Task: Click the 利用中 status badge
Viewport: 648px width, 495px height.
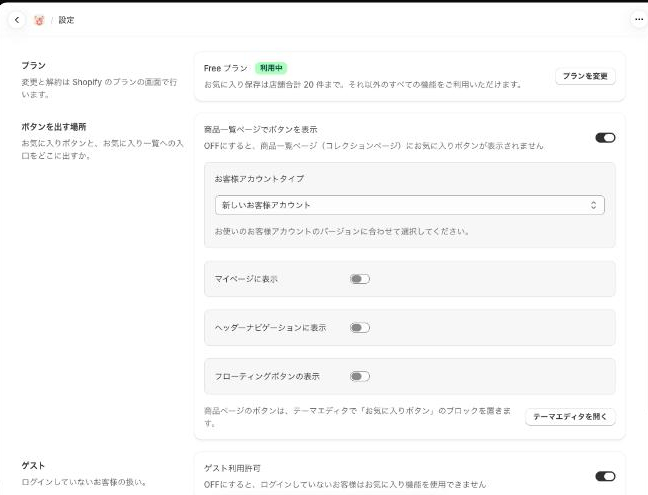Action: tap(271, 68)
